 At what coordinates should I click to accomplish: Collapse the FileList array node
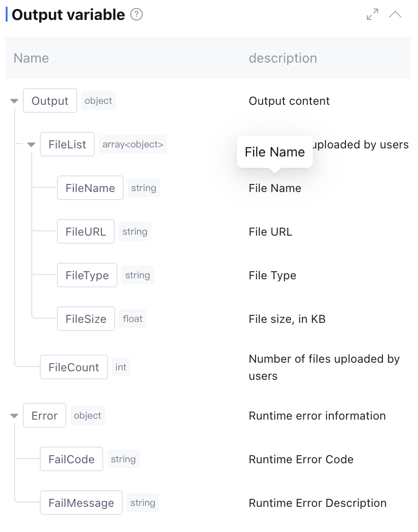tap(31, 145)
